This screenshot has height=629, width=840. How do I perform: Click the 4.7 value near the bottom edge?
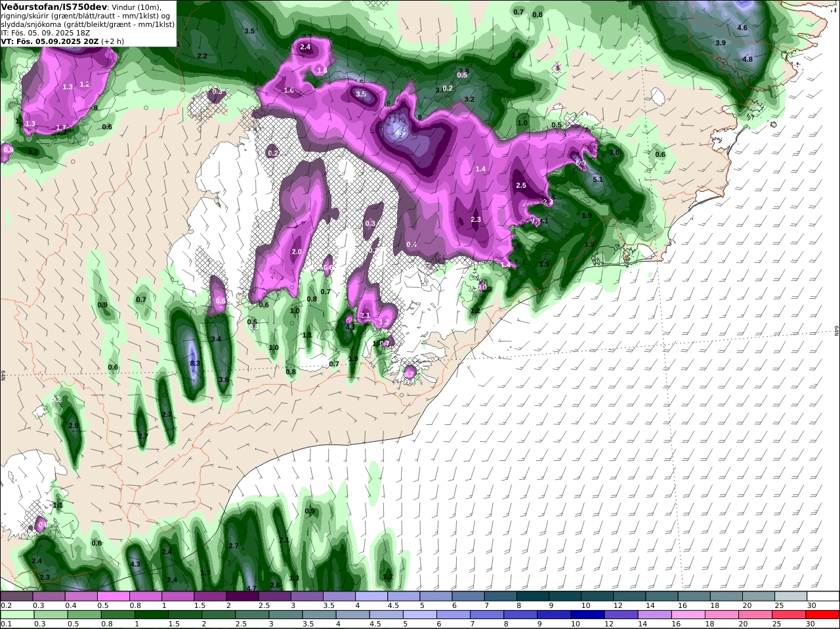251,588
